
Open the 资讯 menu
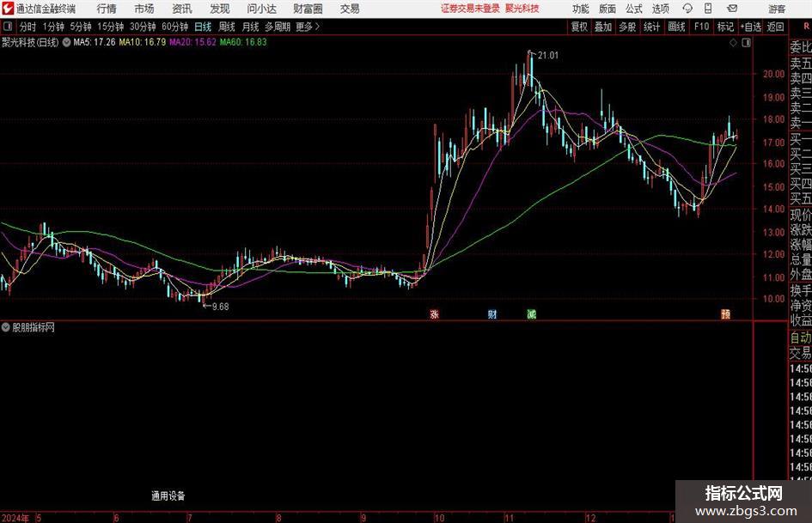tap(182, 9)
